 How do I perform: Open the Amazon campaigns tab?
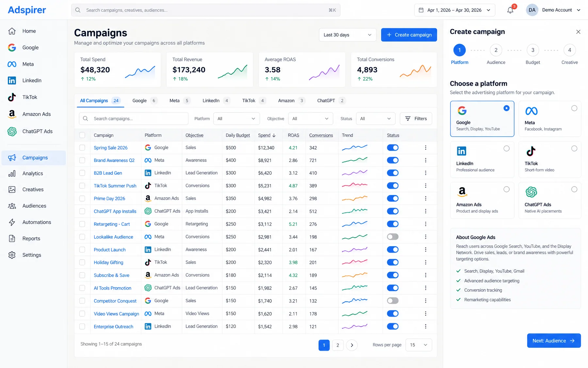291,101
